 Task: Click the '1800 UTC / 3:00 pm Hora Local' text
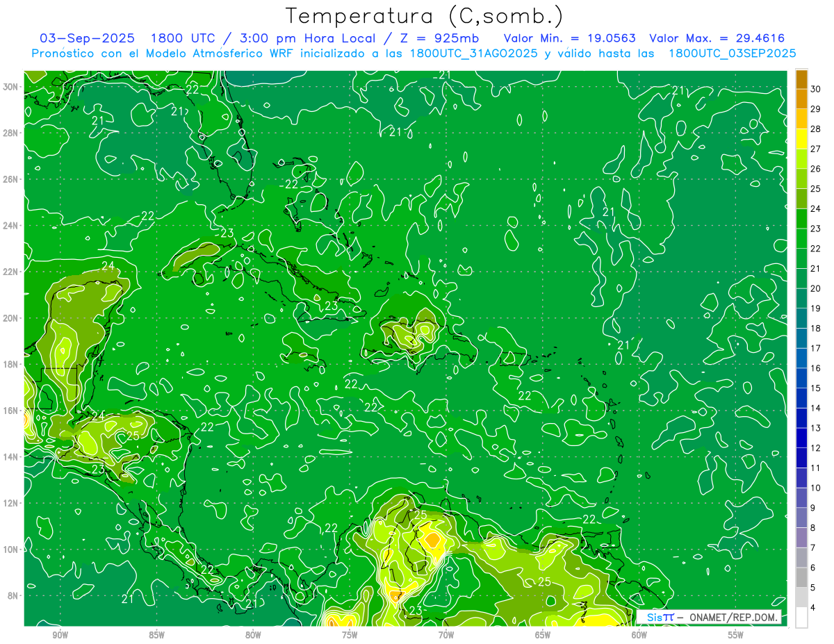[263, 39]
